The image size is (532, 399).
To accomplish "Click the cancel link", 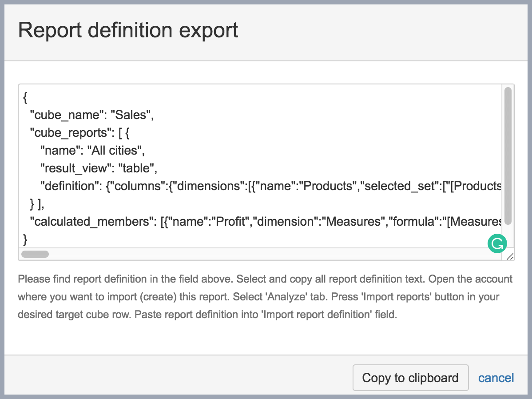I will 496,378.
